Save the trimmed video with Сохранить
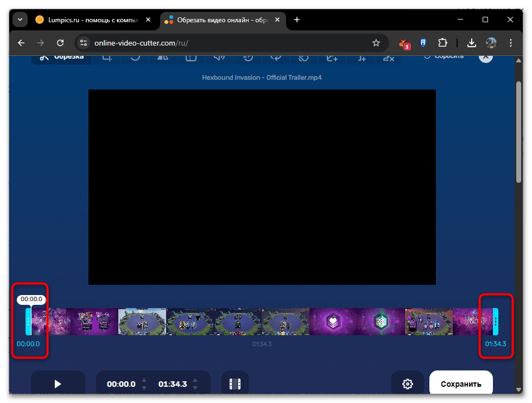This screenshot has height=403, width=532. click(x=461, y=383)
